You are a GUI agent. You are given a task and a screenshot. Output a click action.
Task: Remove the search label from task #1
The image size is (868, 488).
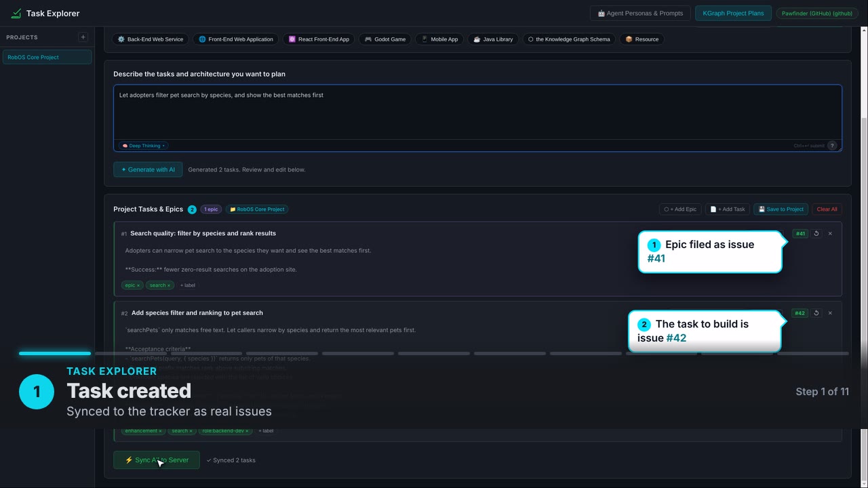pyautogui.click(x=169, y=285)
